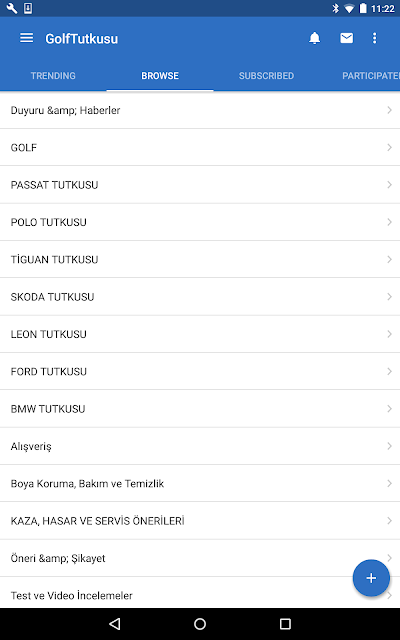
Task: Open the hamburger navigation menu
Action: pos(27,38)
